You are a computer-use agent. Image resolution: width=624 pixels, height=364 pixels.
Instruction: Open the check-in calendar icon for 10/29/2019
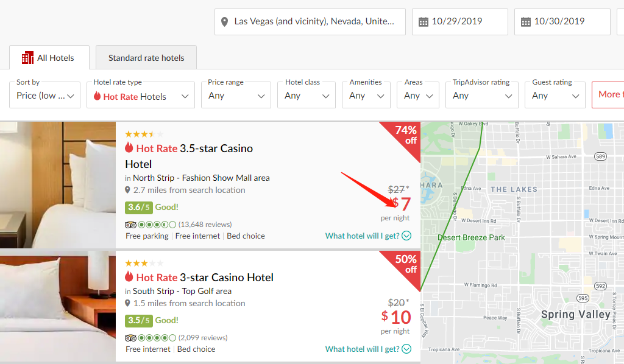click(x=424, y=22)
